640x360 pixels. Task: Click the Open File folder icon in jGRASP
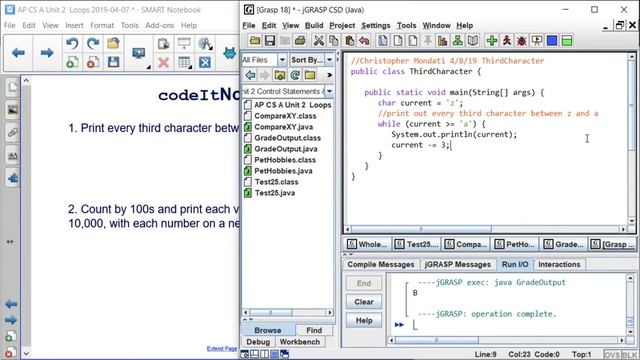click(x=255, y=40)
